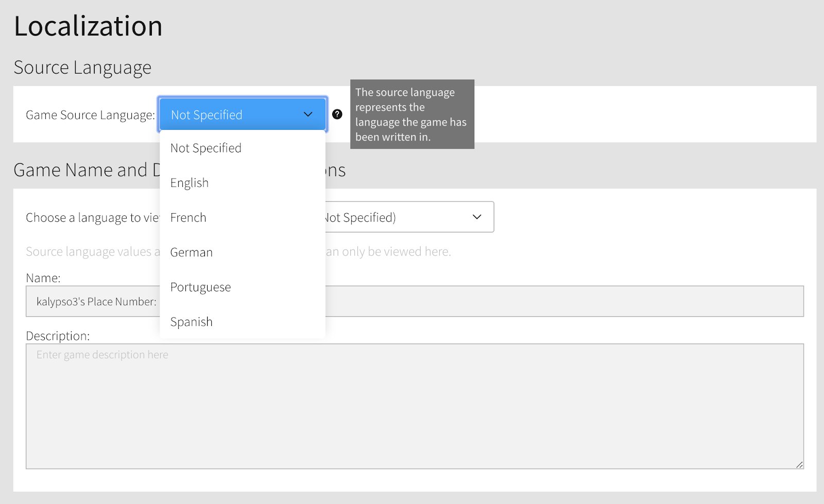Choose French as source language
This screenshot has width=824, height=504.
pyautogui.click(x=243, y=218)
